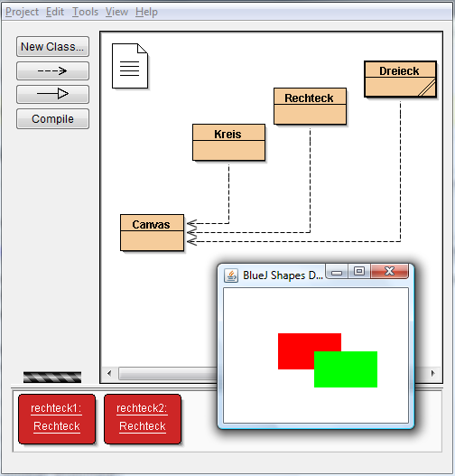Select the rechteck2 object on bench
Viewport: 455px width, 476px height.
pyautogui.click(x=143, y=419)
